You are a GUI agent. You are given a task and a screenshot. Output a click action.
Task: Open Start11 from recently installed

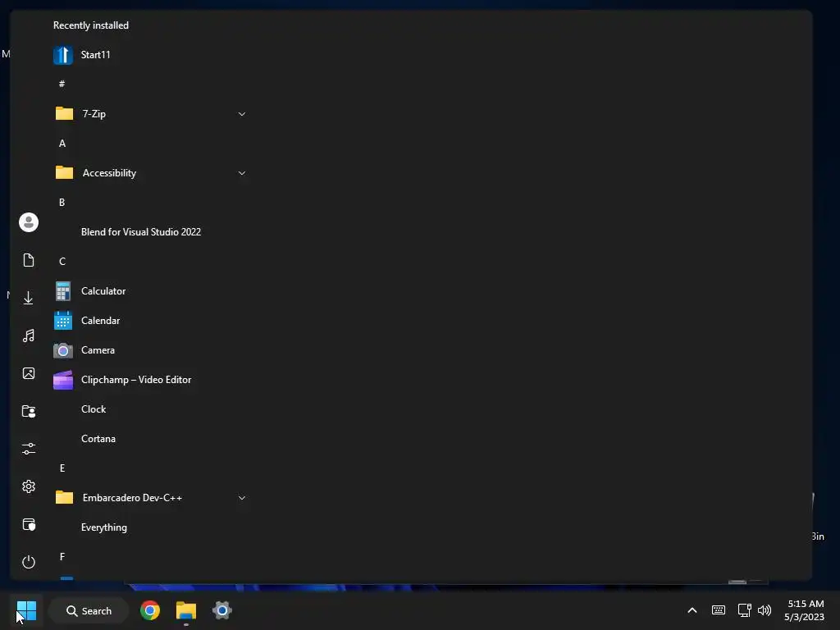[82, 55]
